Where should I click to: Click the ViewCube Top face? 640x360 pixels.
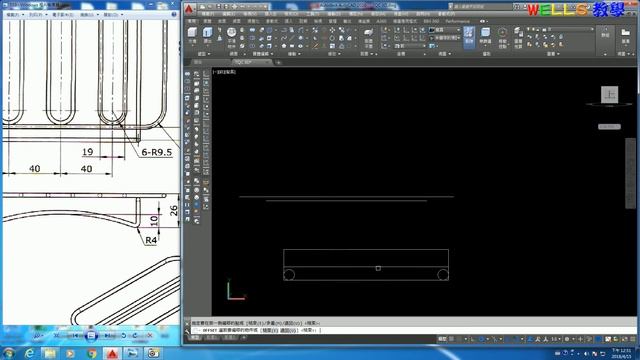[x=609, y=95]
